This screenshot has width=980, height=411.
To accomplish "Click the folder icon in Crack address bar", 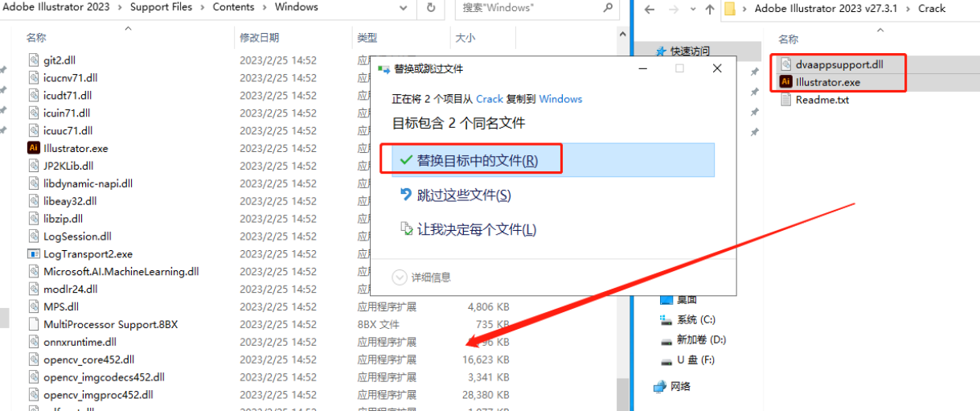I will click(730, 9).
